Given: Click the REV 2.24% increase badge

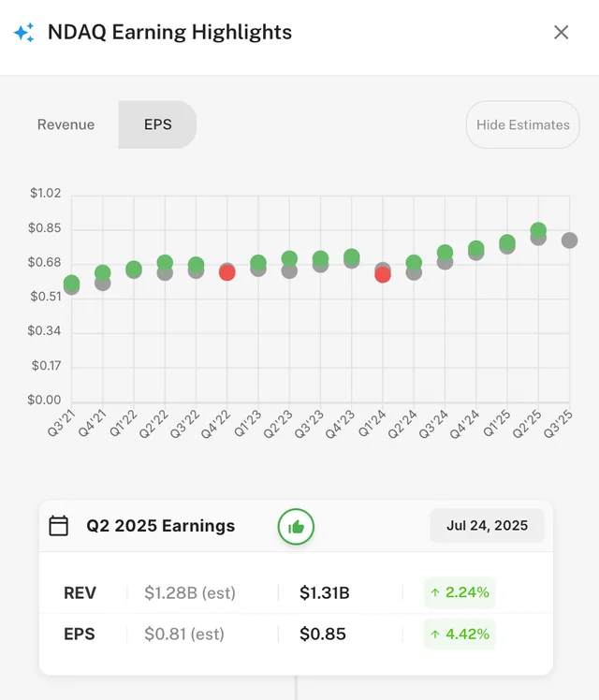Looking at the screenshot, I should 460,592.
